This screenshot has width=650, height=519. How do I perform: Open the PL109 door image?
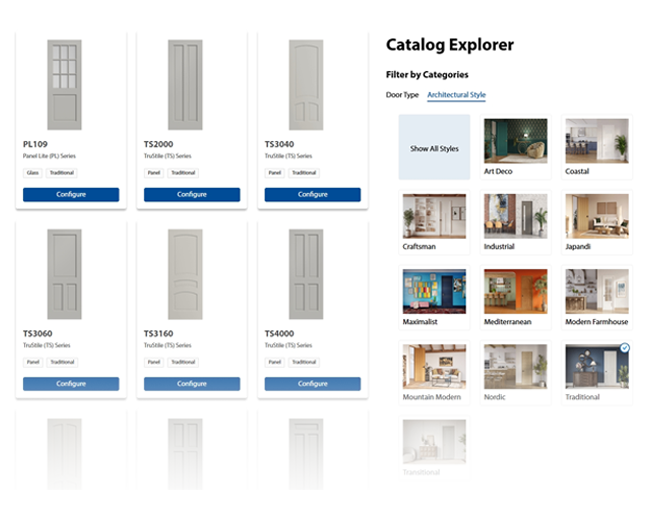point(64,85)
